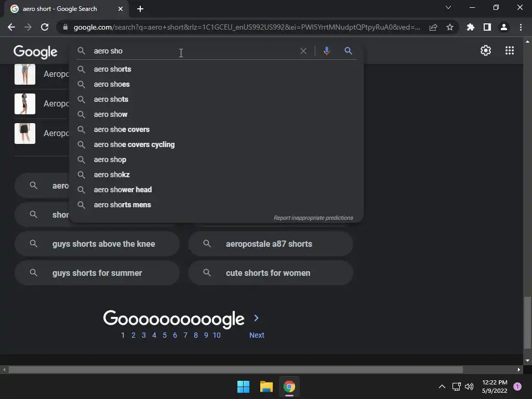Click the browser forward arrow

click(x=28, y=27)
